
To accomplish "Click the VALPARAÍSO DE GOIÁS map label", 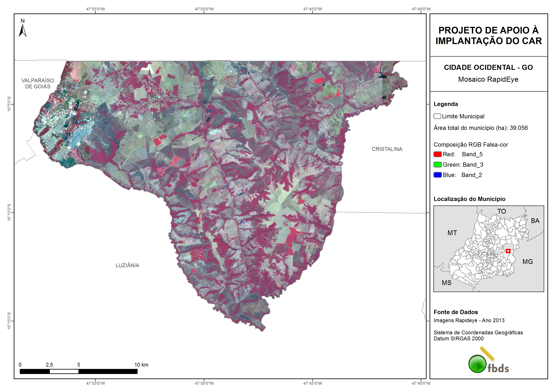I will [x=38, y=83].
